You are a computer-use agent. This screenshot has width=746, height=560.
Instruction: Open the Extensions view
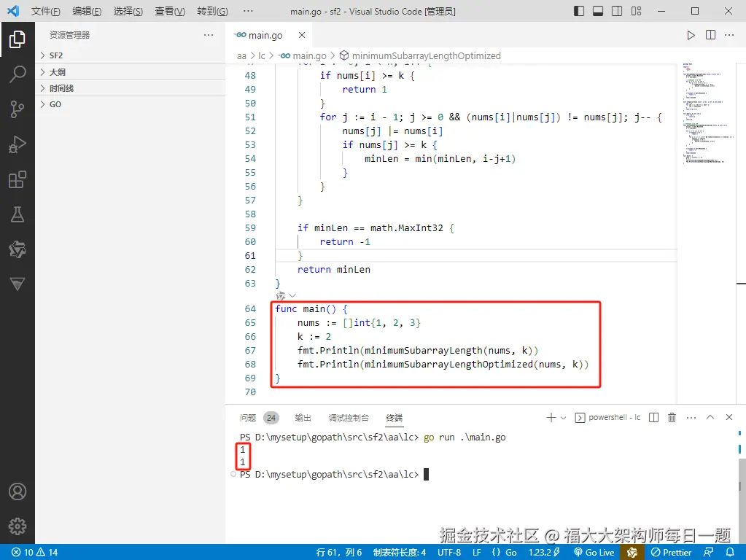click(17, 179)
